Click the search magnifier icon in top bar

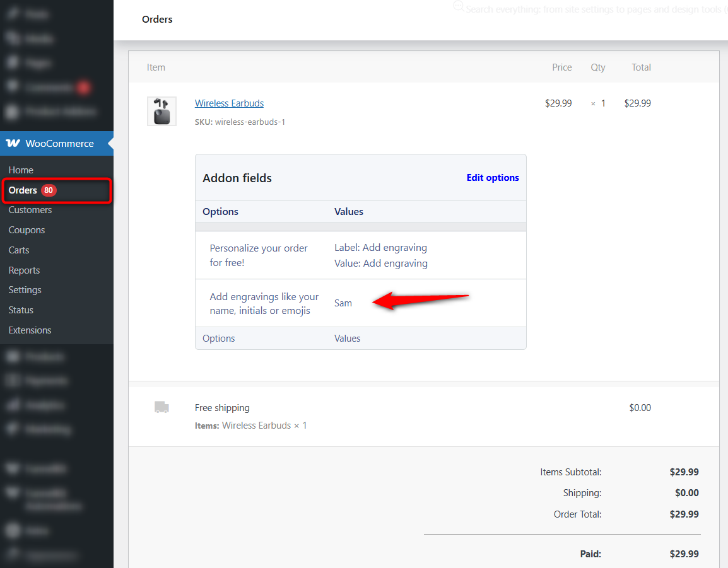(459, 8)
